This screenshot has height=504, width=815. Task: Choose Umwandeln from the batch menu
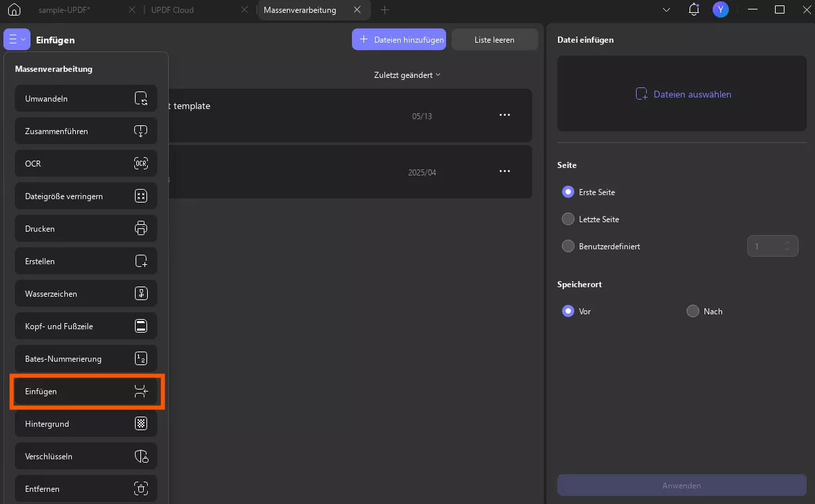(x=86, y=99)
